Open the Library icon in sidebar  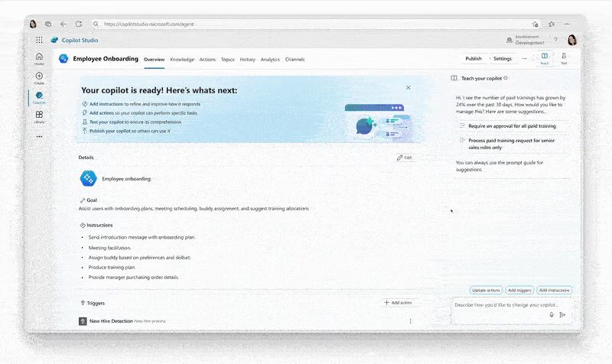(x=39, y=115)
